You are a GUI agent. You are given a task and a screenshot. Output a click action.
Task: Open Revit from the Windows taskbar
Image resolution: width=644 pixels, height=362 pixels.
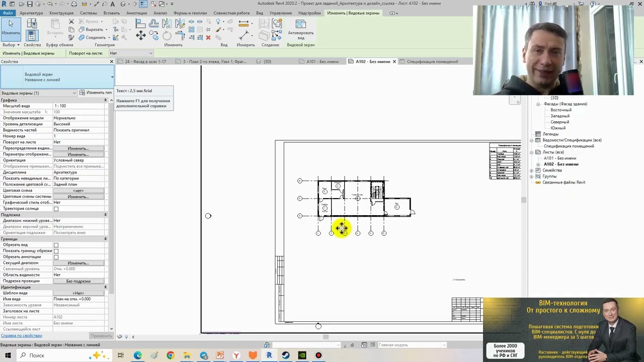[269, 355]
